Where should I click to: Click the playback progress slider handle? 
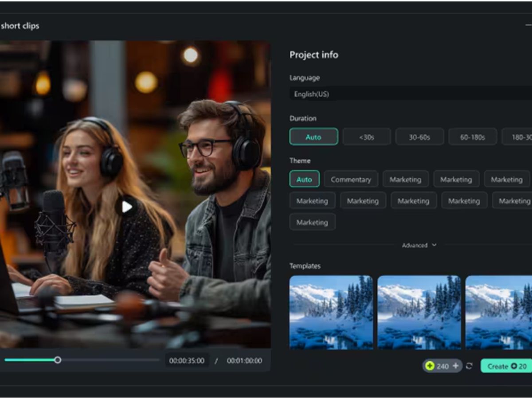click(x=58, y=360)
